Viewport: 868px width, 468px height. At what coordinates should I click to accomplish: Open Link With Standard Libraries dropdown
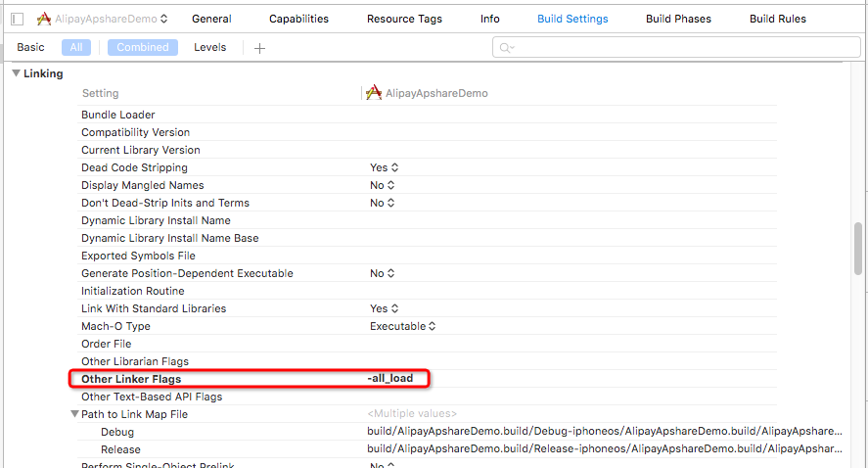385,308
